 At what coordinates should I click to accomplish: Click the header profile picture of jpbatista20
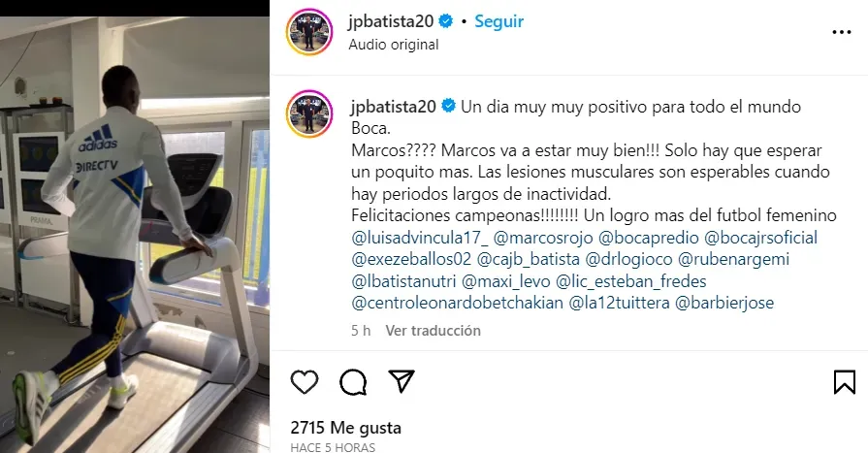click(x=309, y=32)
